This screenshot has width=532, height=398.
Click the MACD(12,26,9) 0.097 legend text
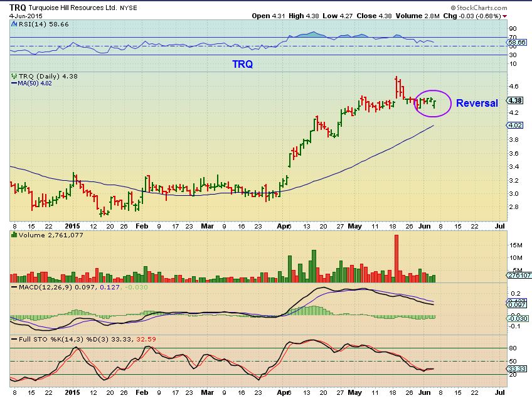(x=57, y=288)
